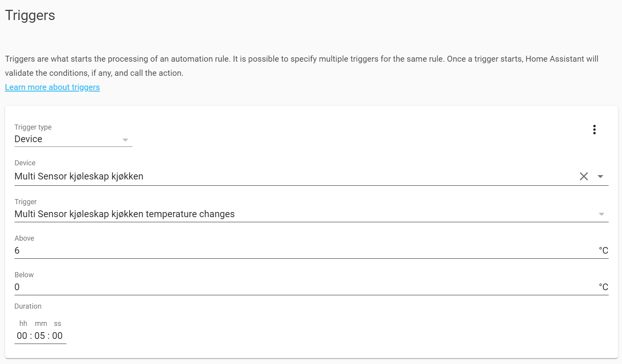Screen dimensions: 622x364
Task: Click the duration minutes value 05
Action: [x=40, y=336]
